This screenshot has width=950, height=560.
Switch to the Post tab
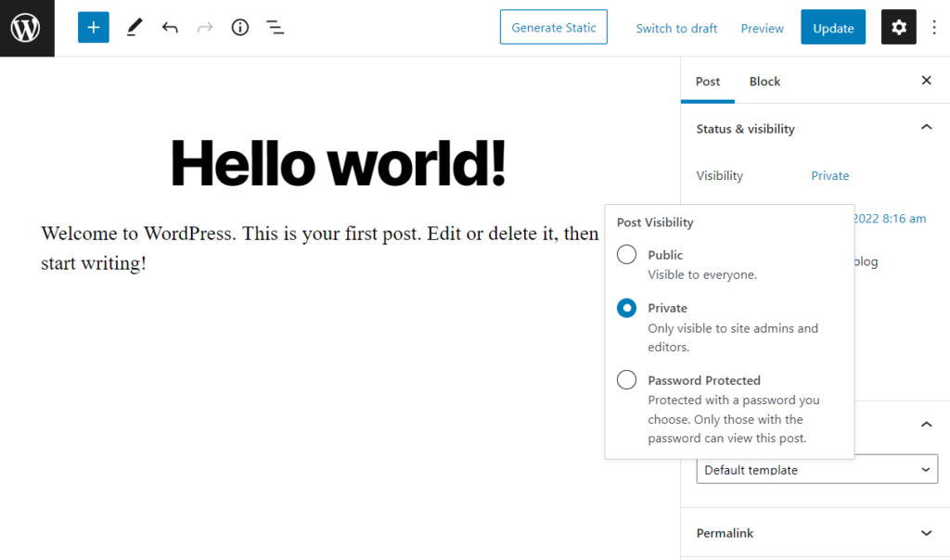pos(708,81)
